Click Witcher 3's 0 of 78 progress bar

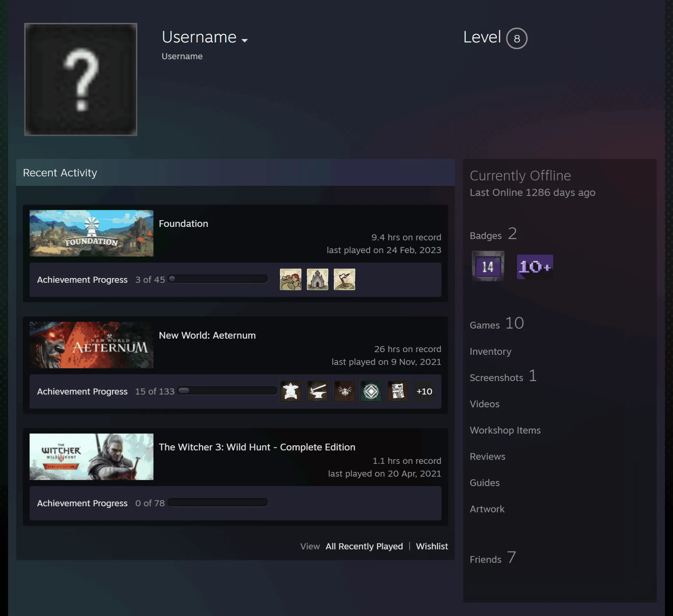click(x=218, y=502)
